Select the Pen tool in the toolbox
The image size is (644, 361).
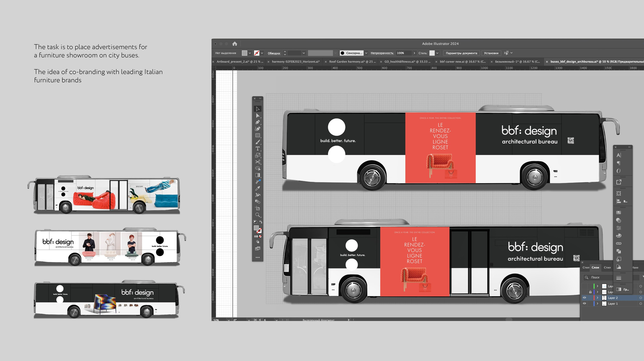tap(257, 122)
